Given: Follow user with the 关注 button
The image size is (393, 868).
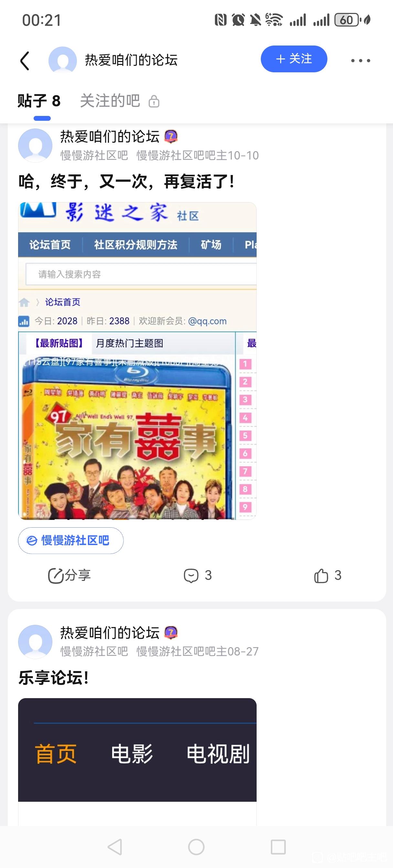Looking at the screenshot, I should click(294, 59).
